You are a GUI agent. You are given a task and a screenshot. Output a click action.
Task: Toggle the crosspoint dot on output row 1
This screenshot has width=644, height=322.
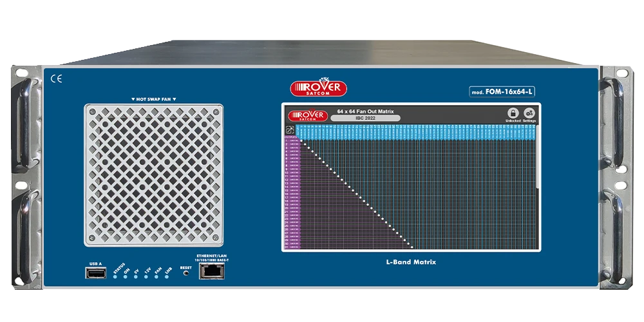click(x=302, y=141)
